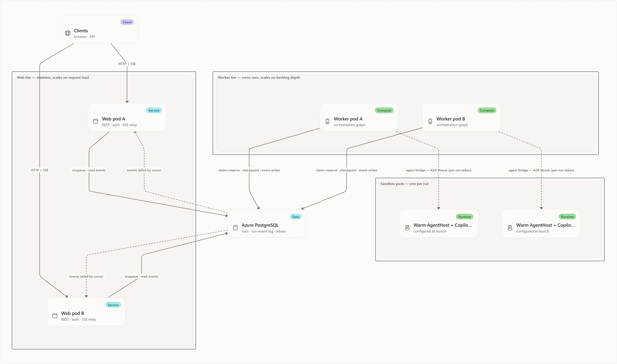617x364 pixels.
Task: Click the Service badge on Web pod B
Action: point(113,305)
